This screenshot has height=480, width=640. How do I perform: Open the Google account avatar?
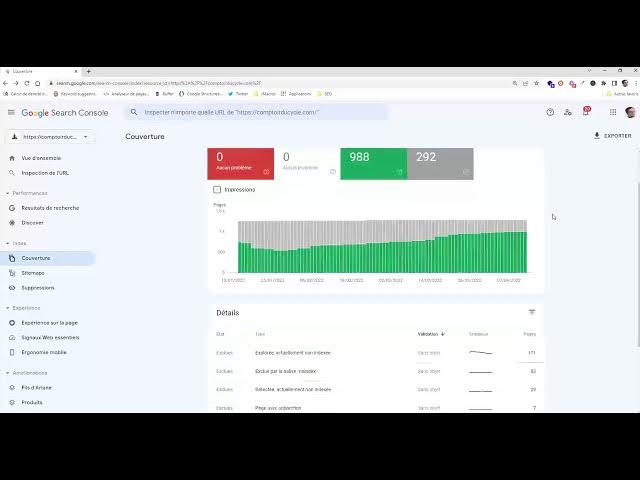click(x=630, y=112)
